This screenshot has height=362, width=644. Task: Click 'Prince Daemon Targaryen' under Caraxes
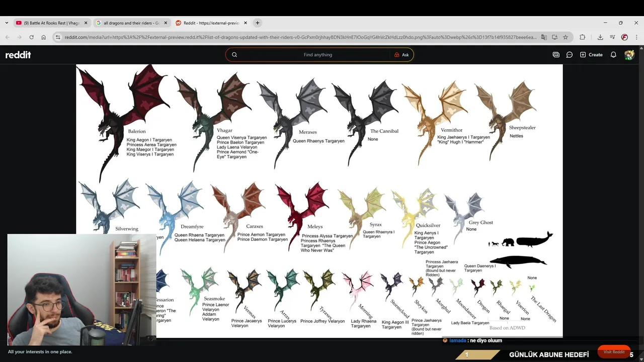pos(263,240)
